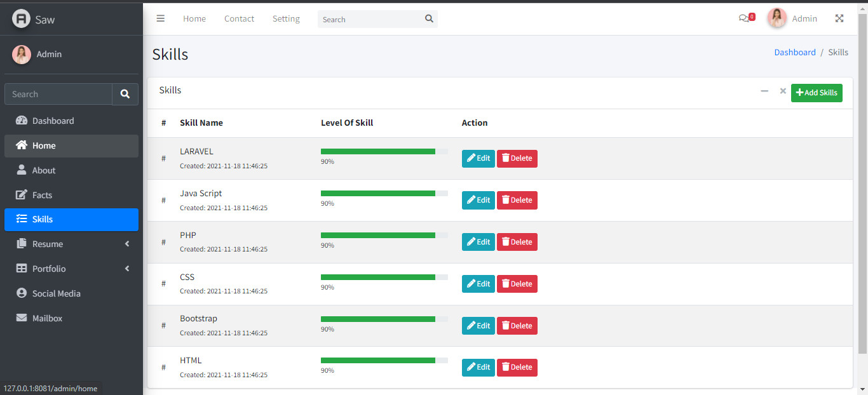Follow the Dashboard breadcrumb link
Viewport: 868px width, 395px height.
pyautogui.click(x=795, y=52)
